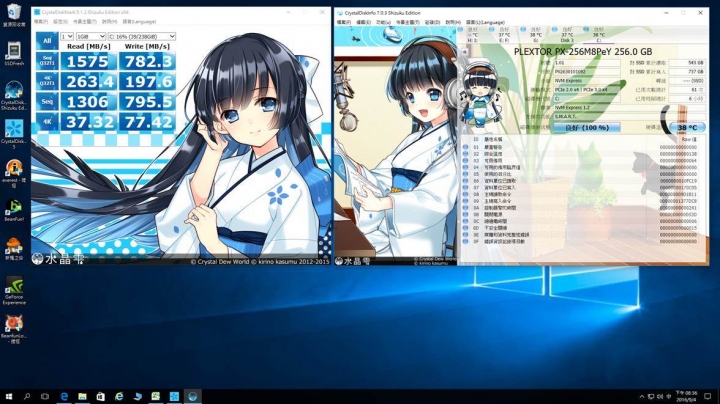This screenshot has height=404, width=720.
Task: Open the GeForce Experience desktop icon
Action: (x=14, y=290)
